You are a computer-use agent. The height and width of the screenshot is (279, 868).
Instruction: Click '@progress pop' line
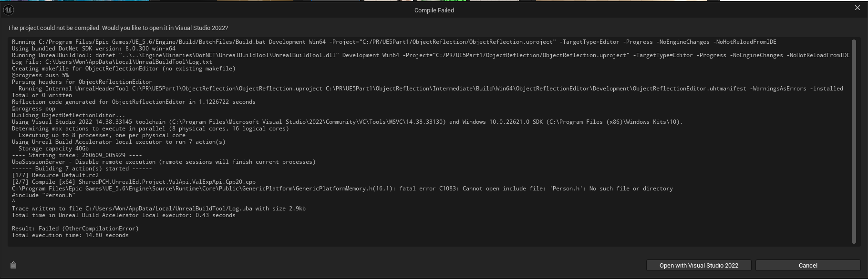point(33,109)
